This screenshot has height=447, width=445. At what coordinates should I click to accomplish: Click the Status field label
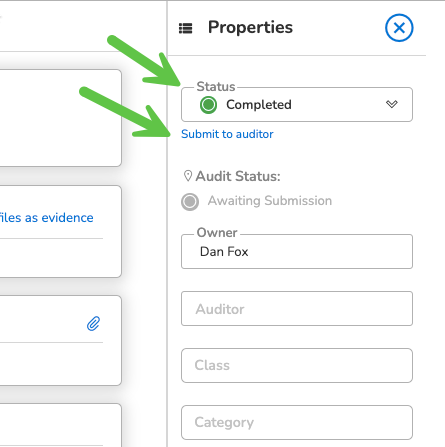tap(216, 87)
